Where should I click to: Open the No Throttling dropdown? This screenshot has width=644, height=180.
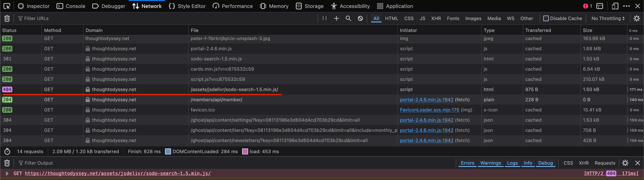coord(608,18)
